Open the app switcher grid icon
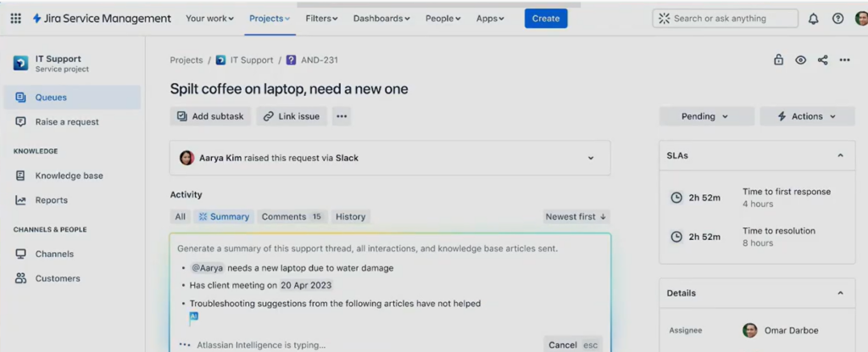The width and height of the screenshot is (868, 352). pos(15,19)
